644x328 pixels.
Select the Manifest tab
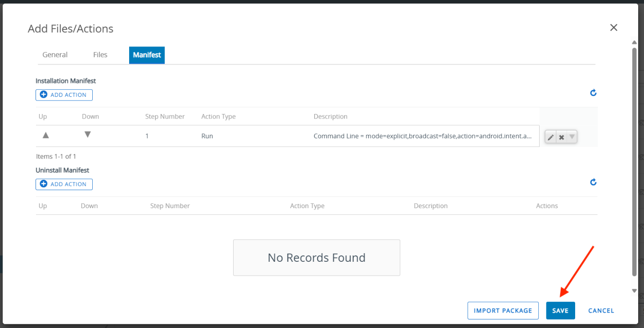point(147,55)
